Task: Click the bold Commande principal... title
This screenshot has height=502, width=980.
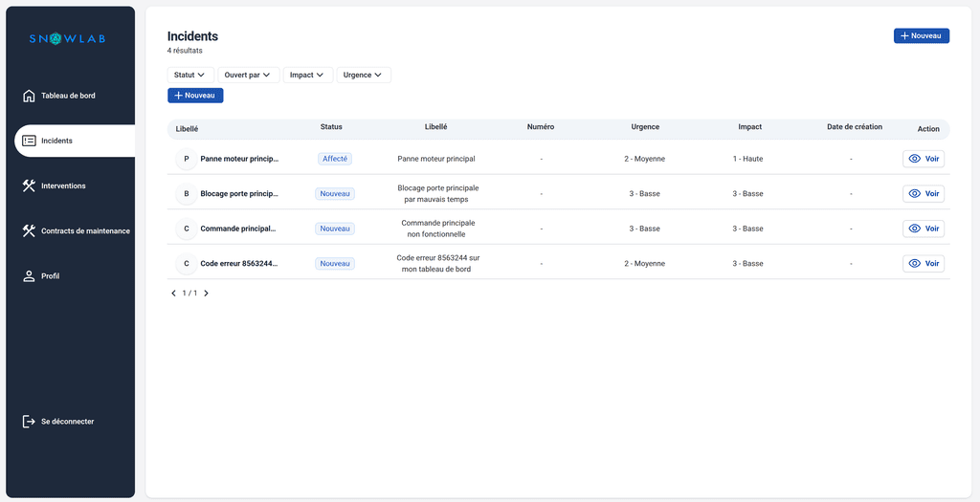Action: click(x=238, y=229)
